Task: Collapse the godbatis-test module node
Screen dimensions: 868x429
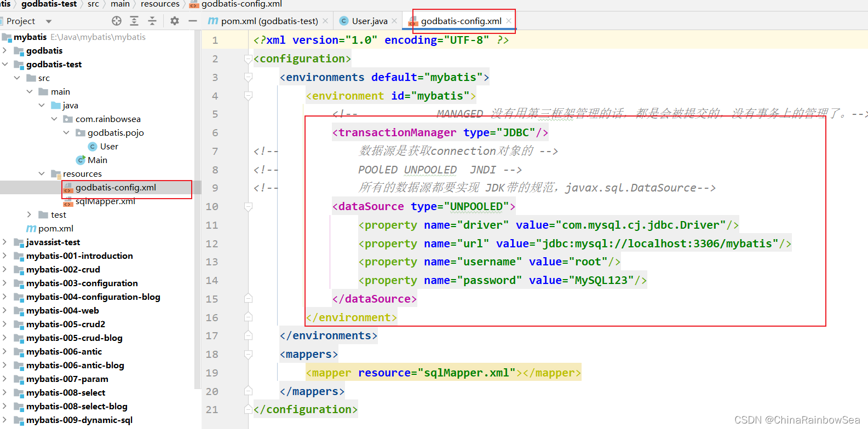Action: coord(5,64)
